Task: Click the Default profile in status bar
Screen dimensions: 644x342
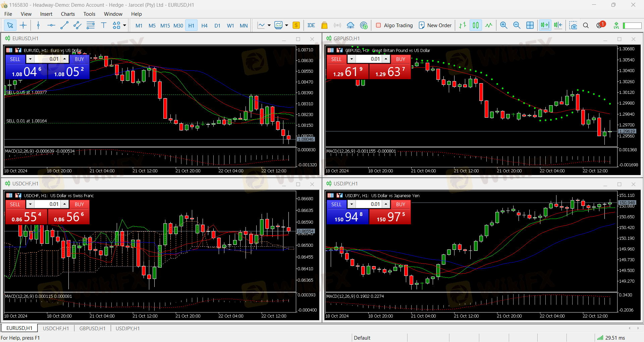Action: 362,338
